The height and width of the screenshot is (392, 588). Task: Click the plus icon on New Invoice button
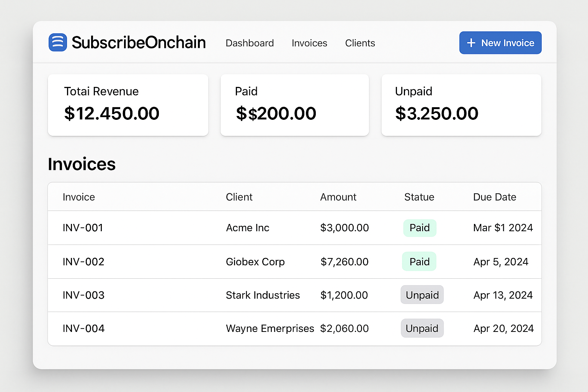click(471, 42)
